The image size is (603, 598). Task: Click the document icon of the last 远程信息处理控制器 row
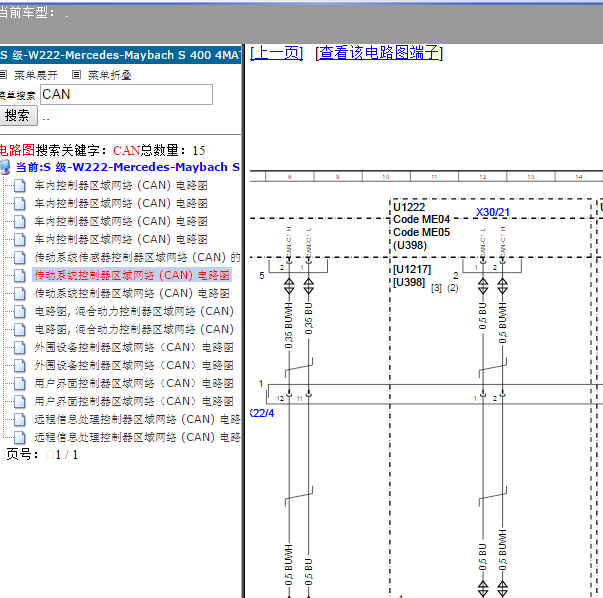pyautogui.click(x=20, y=437)
